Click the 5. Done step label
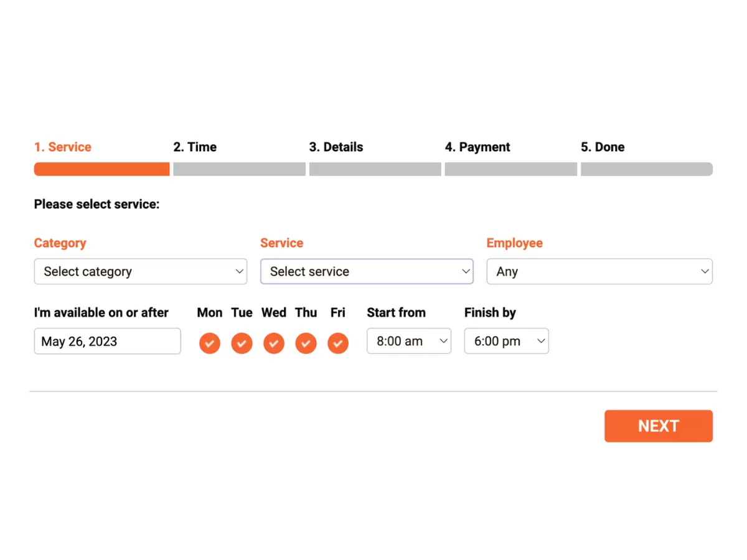The width and height of the screenshot is (747, 560). pyautogui.click(x=603, y=147)
